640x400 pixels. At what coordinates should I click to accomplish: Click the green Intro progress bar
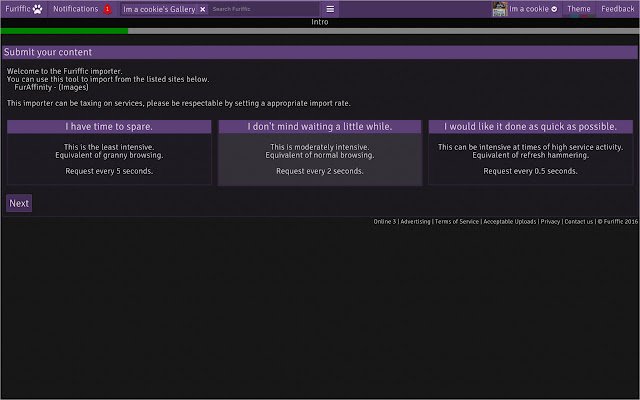coord(64,31)
